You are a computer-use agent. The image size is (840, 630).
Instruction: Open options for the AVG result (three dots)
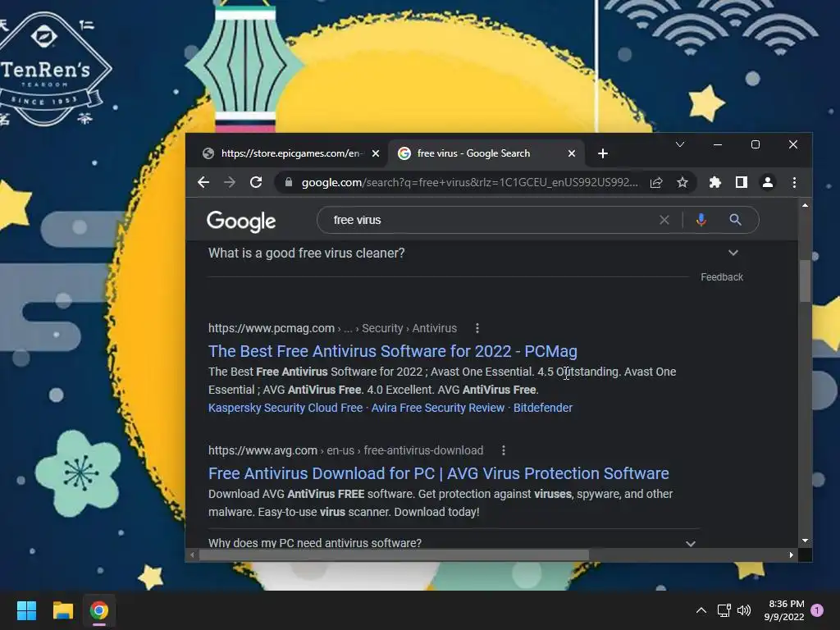[x=504, y=450]
